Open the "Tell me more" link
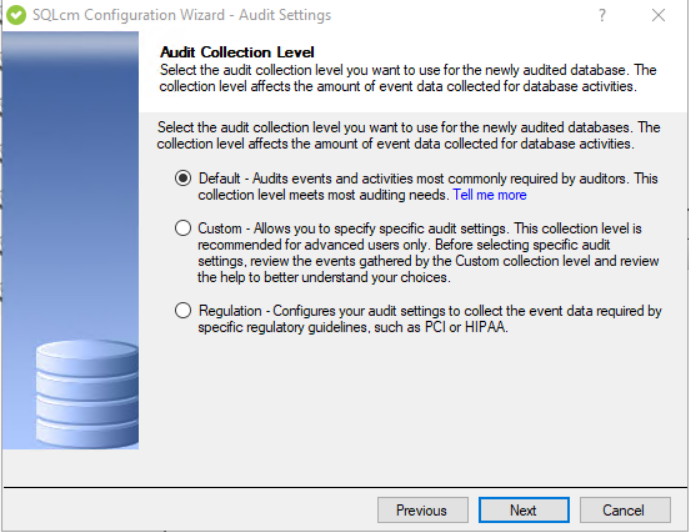The width and height of the screenshot is (689, 532). tap(489, 195)
